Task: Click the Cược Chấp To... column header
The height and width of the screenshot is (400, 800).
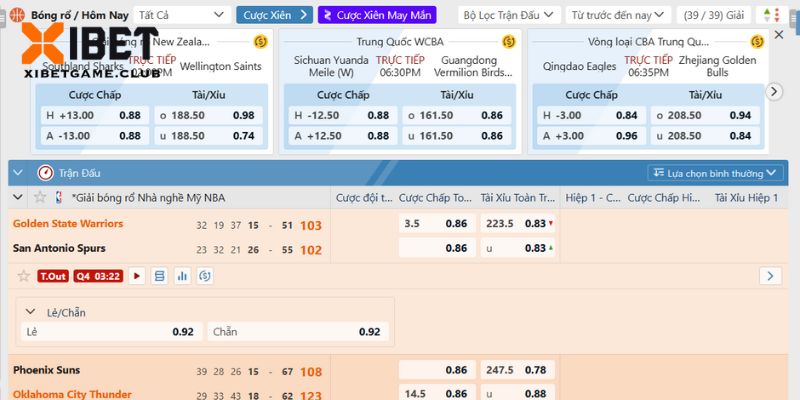Action: click(x=435, y=197)
